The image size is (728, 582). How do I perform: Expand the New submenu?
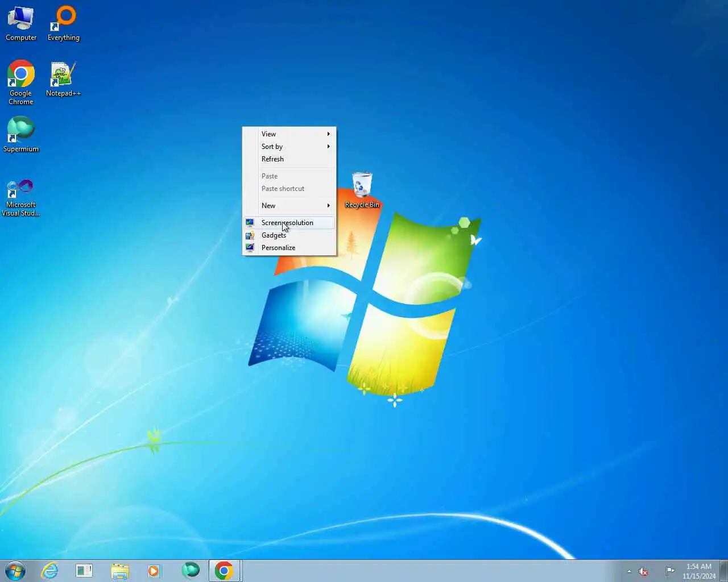point(289,206)
